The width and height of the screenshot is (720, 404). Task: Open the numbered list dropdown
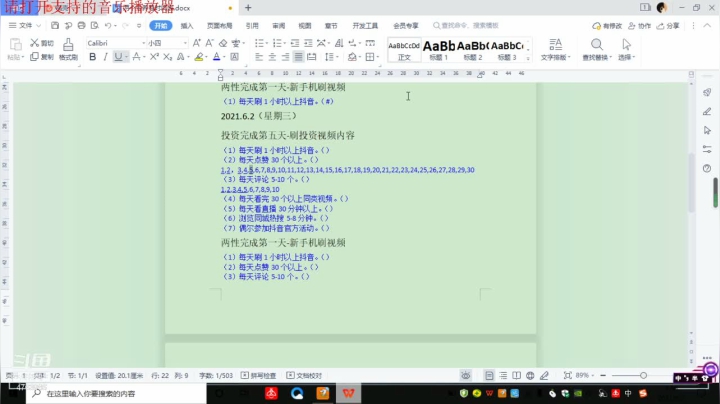pyautogui.click(x=285, y=43)
